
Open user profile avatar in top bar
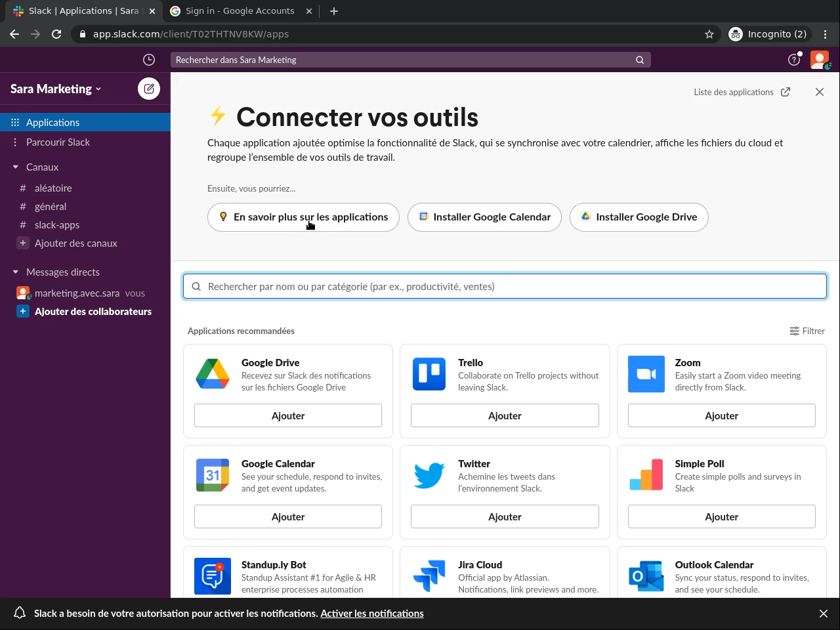(x=820, y=60)
